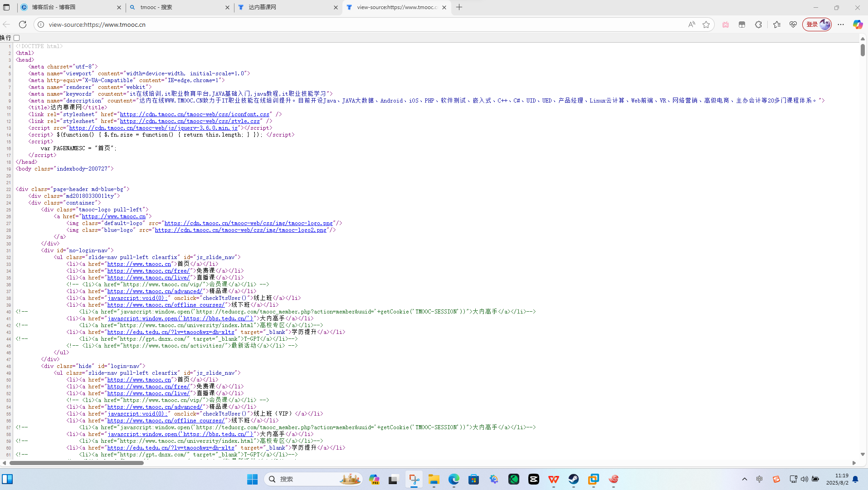Viewport: 868px width, 490px height.
Task: View site information icon in address bar
Action: tap(41, 24)
